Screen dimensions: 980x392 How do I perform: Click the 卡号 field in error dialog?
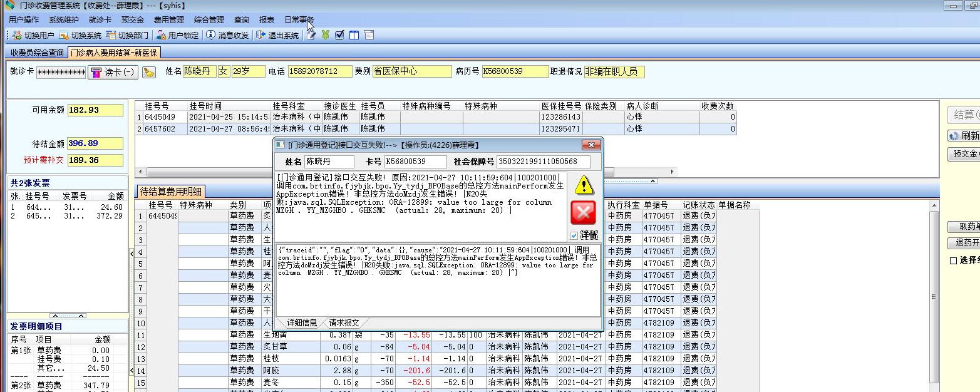pos(415,162)
